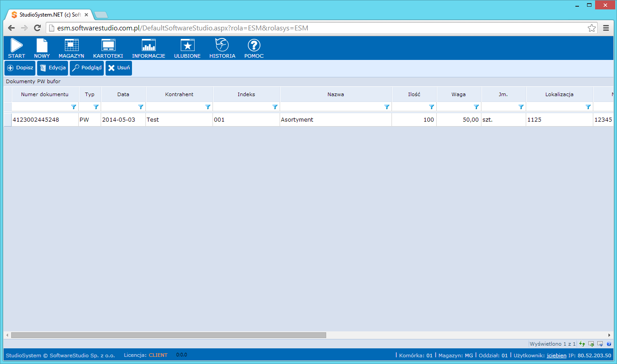
Task: Close the StudioSystem.NET browser tab
Action: click(x=86, y=15)
